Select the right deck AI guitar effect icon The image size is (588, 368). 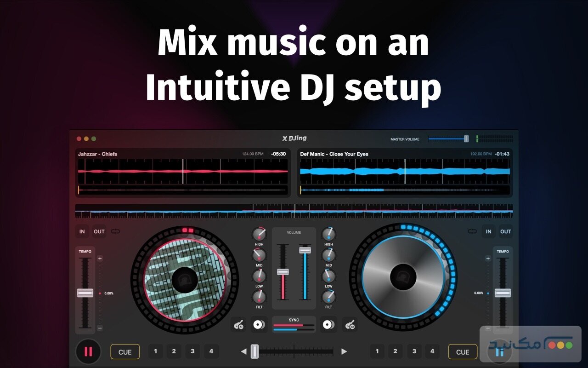[351, 324]
